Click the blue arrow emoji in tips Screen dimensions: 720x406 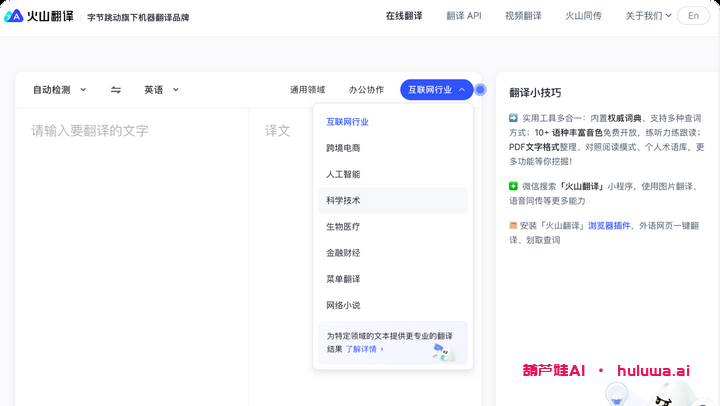[x=514, y=117]
